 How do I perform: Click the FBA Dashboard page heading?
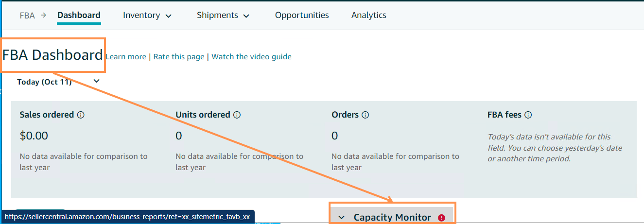[x=52, y=55]
